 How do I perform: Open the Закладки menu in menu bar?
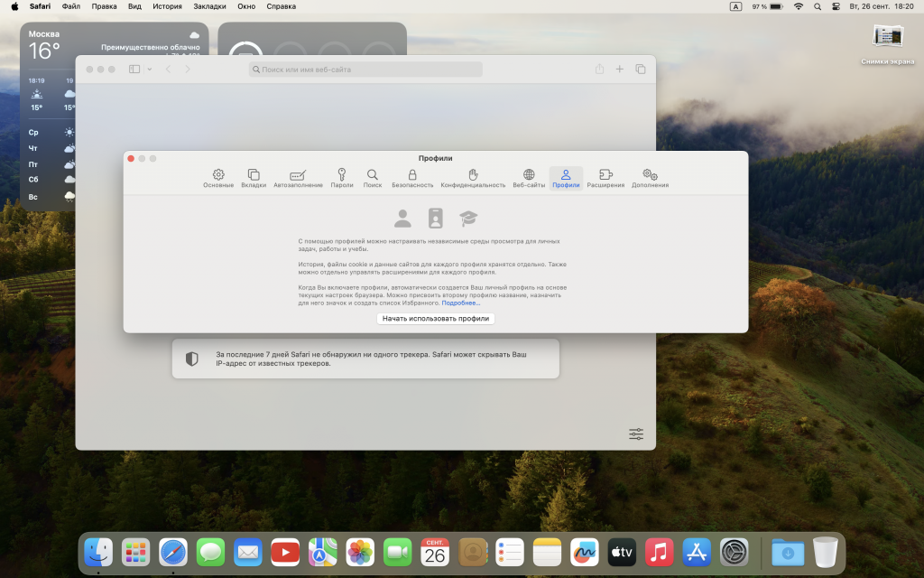coord(210,6)
